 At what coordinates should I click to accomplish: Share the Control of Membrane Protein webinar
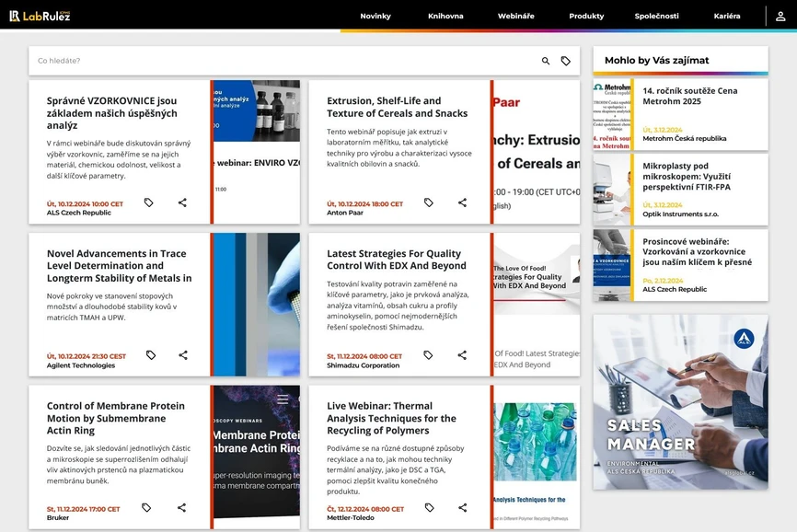[x=181, y=508]
